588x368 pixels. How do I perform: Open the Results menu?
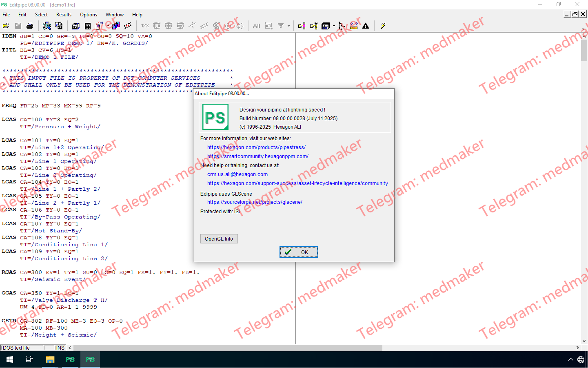point(64,14)
